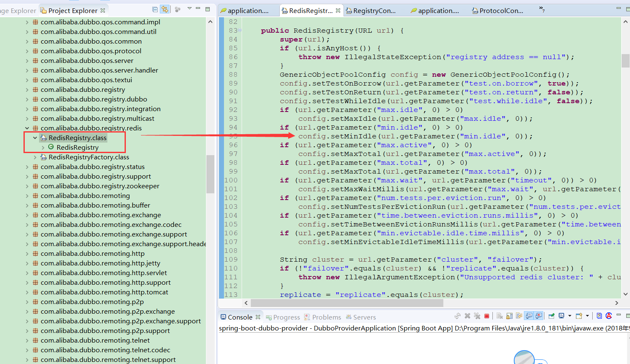Toggle show console on standard output
630x364 pixels.
coord(529,316)
